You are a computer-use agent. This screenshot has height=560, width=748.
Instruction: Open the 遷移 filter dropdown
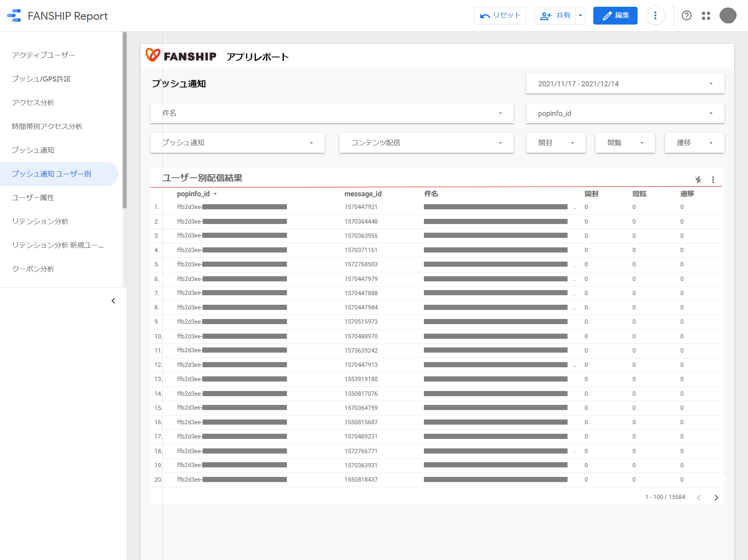(694, 143)
